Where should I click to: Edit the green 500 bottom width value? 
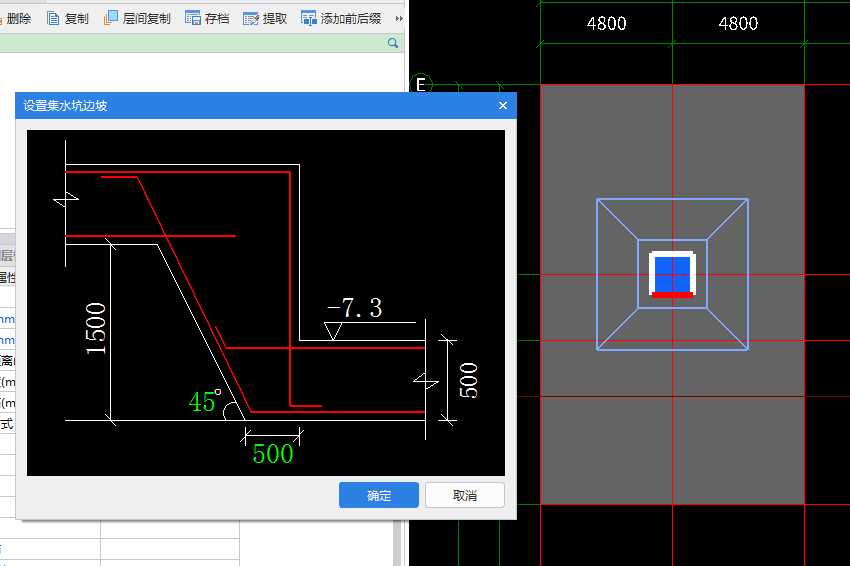[x=273, y=453]
